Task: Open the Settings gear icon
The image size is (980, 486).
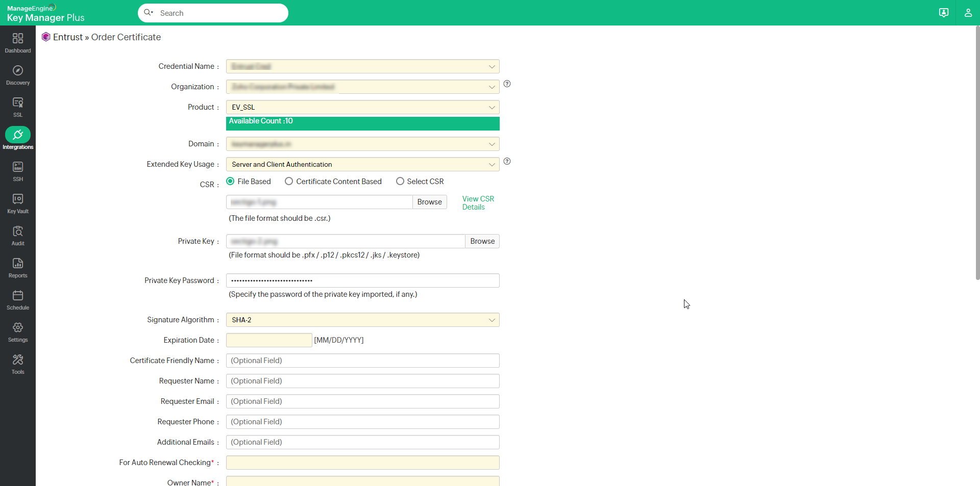Action: tap(18, 327)
